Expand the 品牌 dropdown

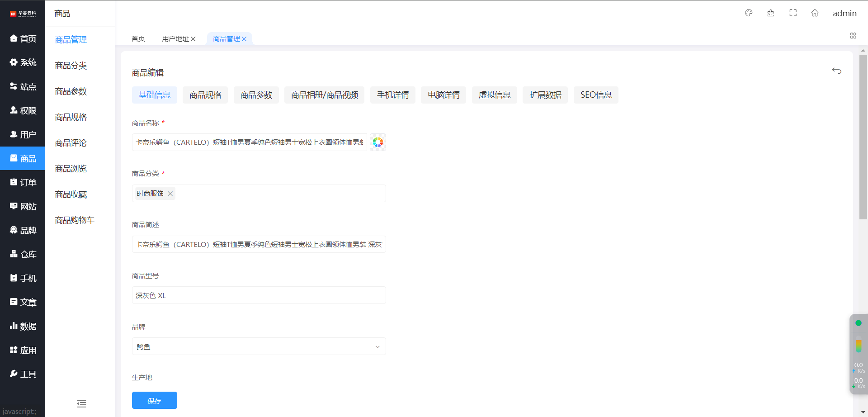point(259,346)
